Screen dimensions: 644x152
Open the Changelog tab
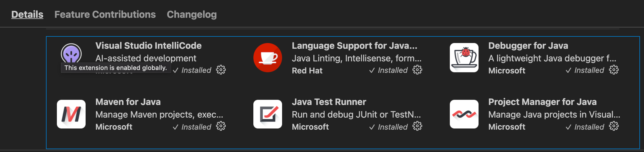[192, 14]
